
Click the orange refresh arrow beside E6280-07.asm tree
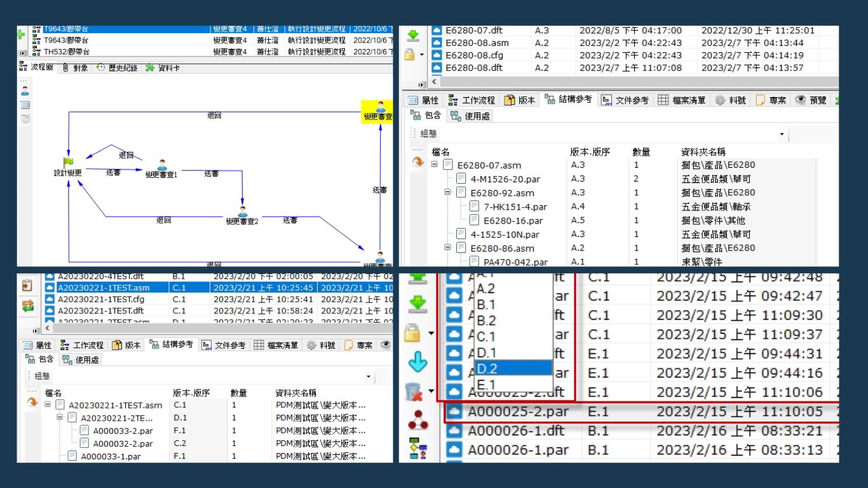[x=417, y=163]
